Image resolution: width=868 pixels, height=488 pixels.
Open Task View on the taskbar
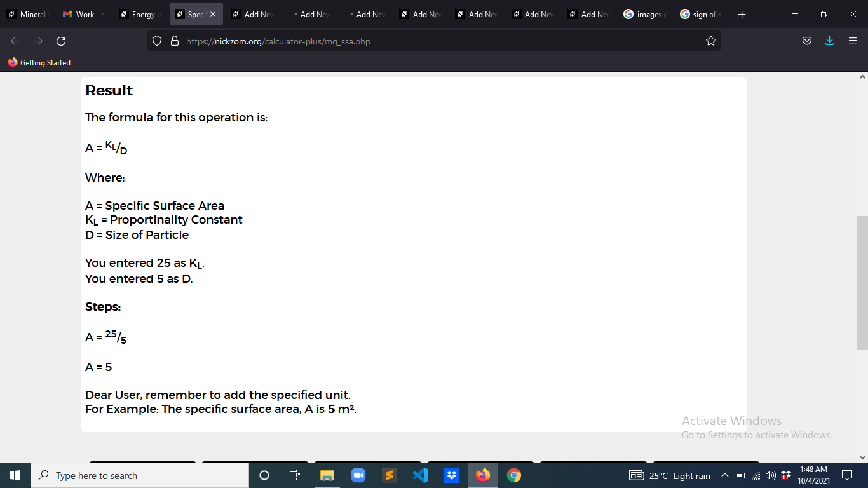tap(295, 475)
